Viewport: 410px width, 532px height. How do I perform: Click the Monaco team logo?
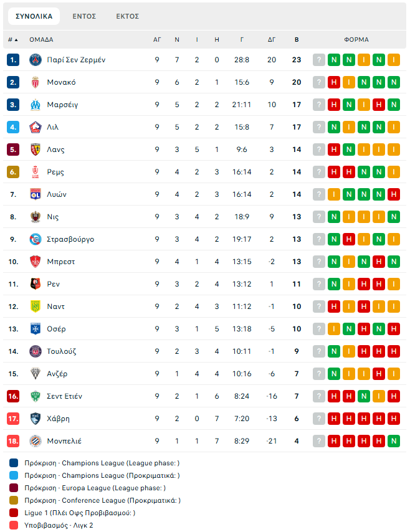(35, 82)
